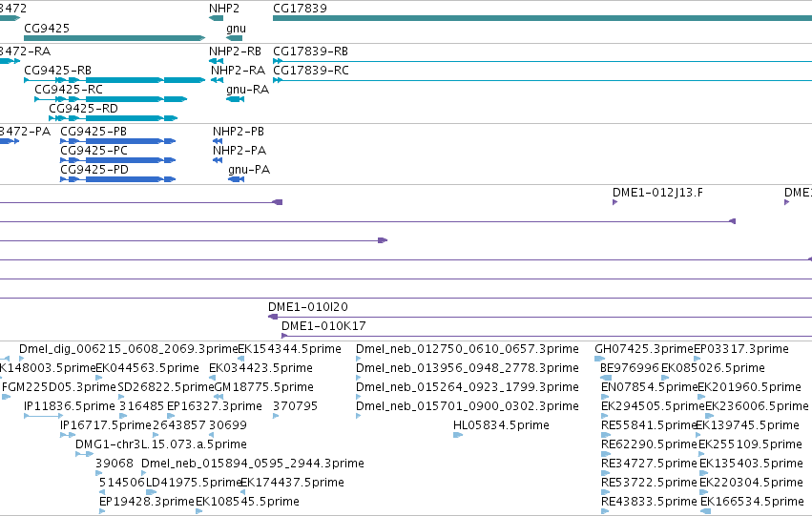The image size is (812, 516).
Task: Click EST Dmel_neb_013956_0948_2778.3prime
Action: 468,368
